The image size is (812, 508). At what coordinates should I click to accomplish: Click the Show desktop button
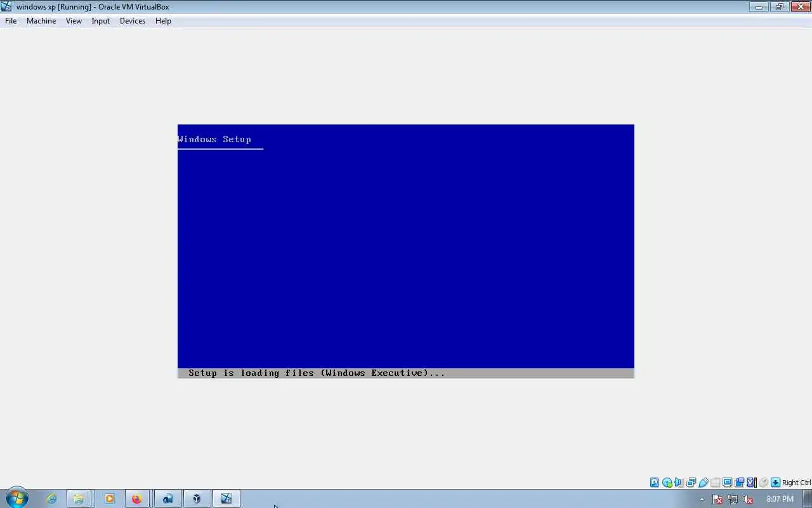(x=807, y=498)
